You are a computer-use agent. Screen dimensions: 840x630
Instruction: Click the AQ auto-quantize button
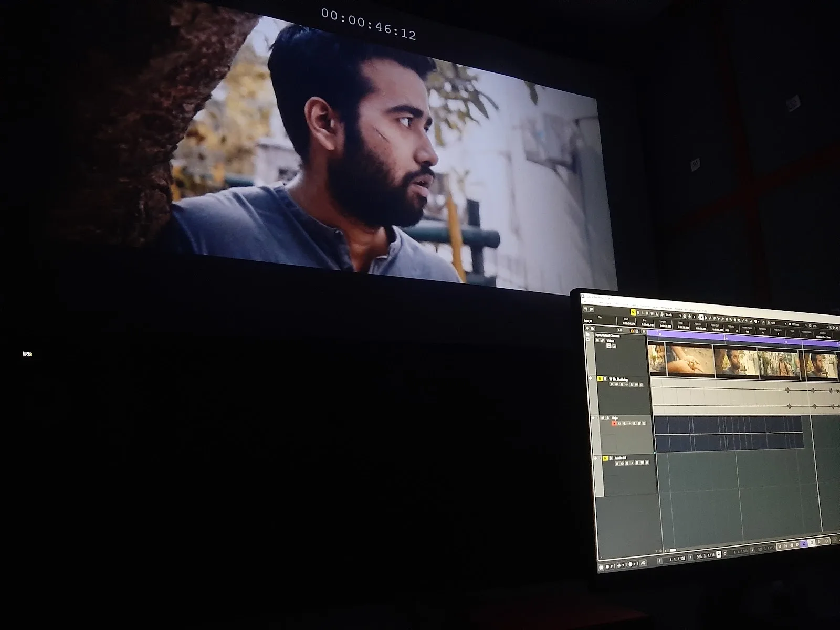pyautogui.click(x=643, y=563)
